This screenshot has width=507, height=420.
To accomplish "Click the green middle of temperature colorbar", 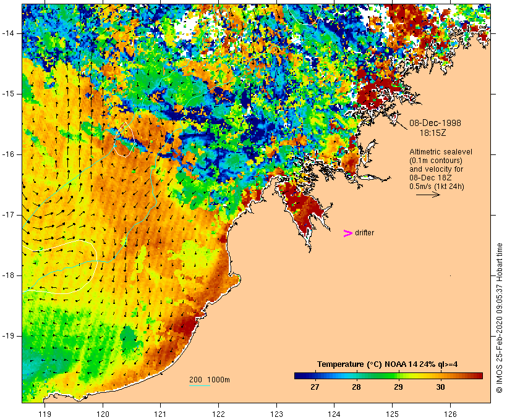I will click(388, 376).
